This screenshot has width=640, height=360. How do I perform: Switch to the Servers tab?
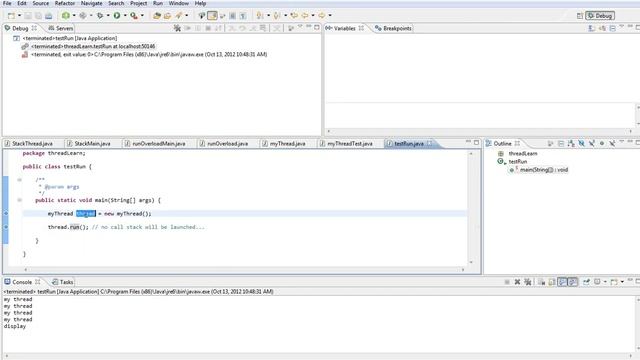tap(60, 28)
